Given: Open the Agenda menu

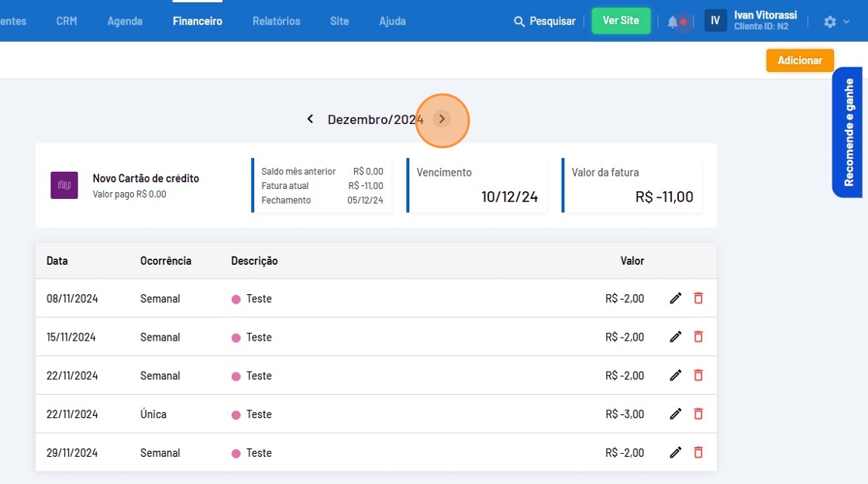Looking at the screenshot, I should (125, 21).
